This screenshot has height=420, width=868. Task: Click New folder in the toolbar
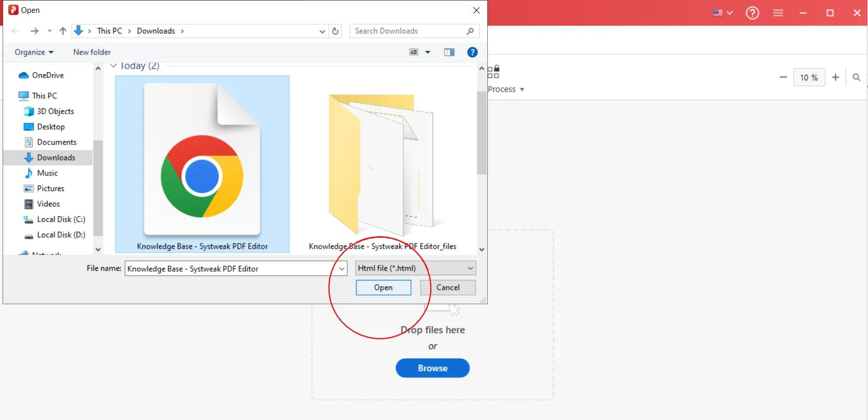[92, 52]
